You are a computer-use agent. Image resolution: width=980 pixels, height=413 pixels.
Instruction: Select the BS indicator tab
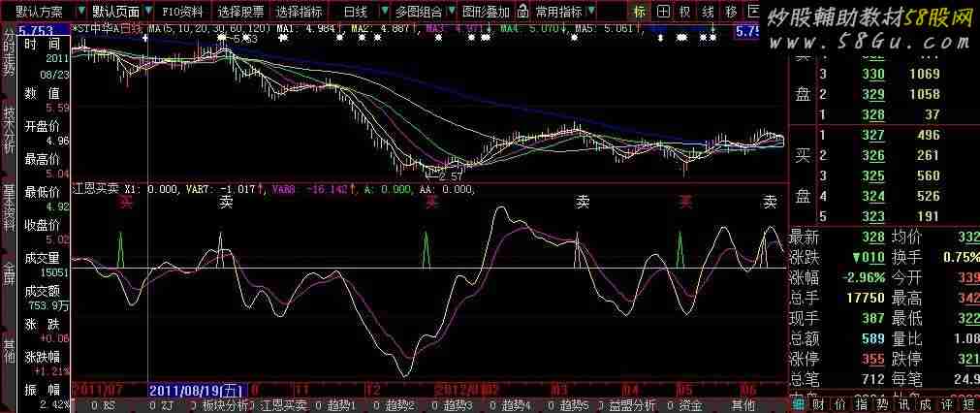point(103,405)
